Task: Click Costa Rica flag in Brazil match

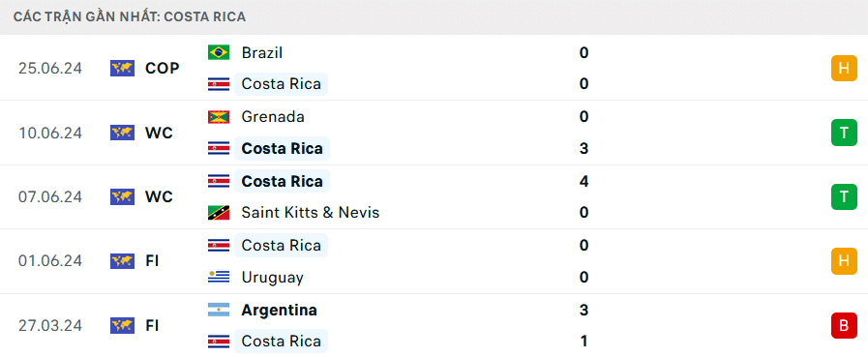Action: 219,84
